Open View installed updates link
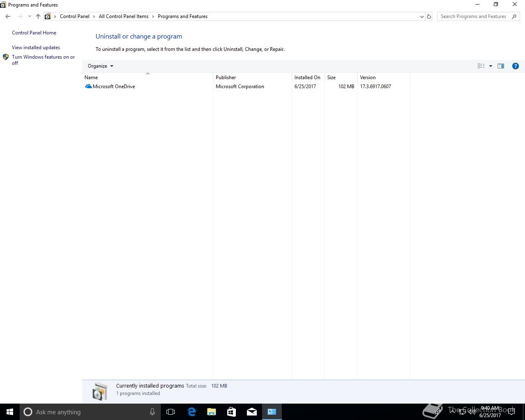 36,48
